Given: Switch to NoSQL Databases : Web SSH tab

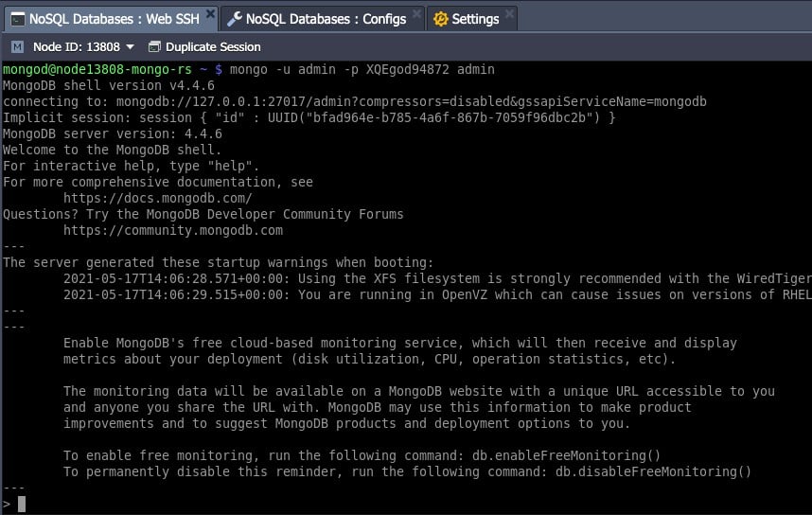Looking at the screenshot, I should coord(111,19).
